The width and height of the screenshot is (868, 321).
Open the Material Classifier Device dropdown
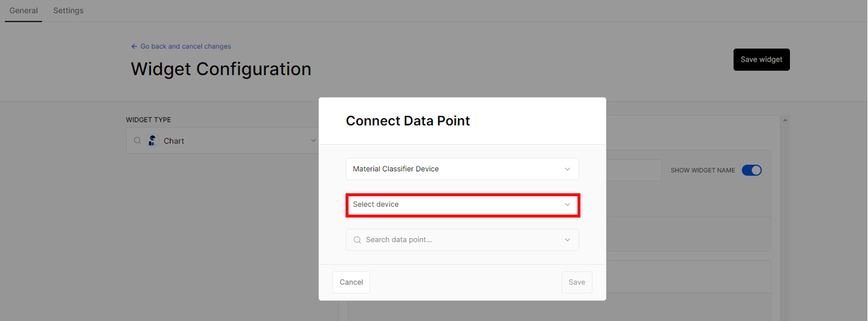462,169
